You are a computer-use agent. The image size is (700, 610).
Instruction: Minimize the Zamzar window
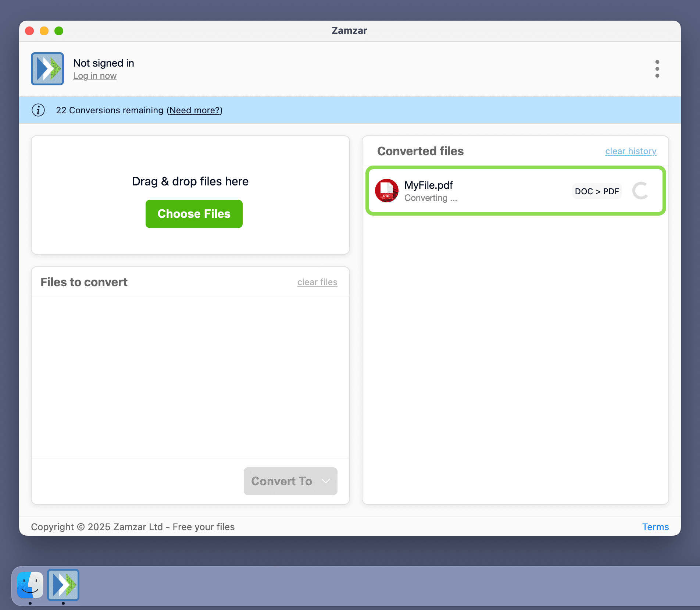pos(44,31)
